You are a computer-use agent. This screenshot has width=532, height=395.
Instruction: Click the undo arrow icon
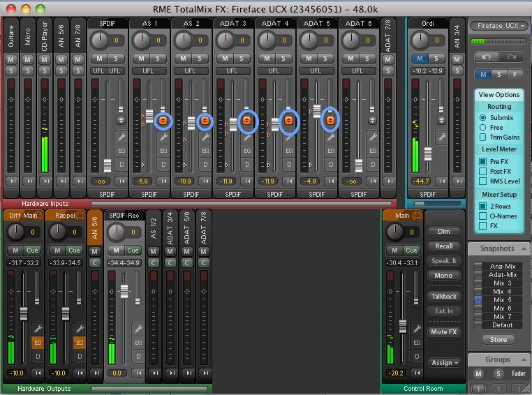(486, 57)
